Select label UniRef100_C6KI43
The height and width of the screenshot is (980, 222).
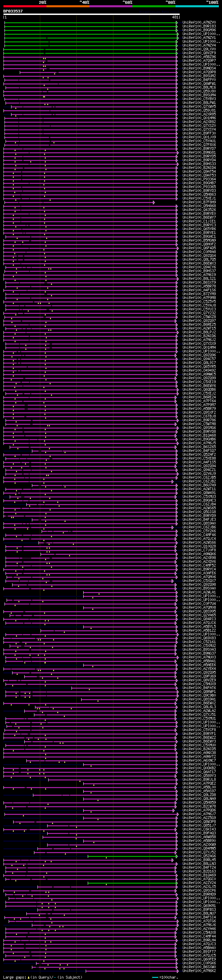[x=199, y=829]
